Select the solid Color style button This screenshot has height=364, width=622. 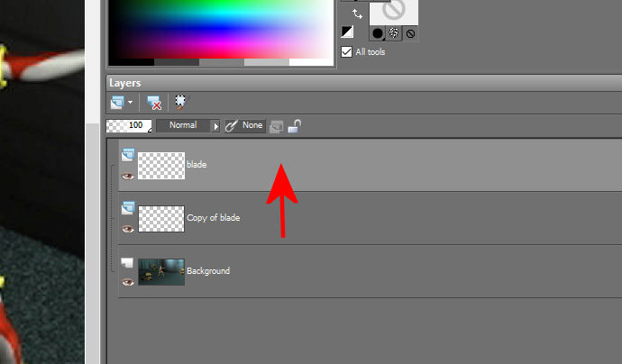coord(378,33)
